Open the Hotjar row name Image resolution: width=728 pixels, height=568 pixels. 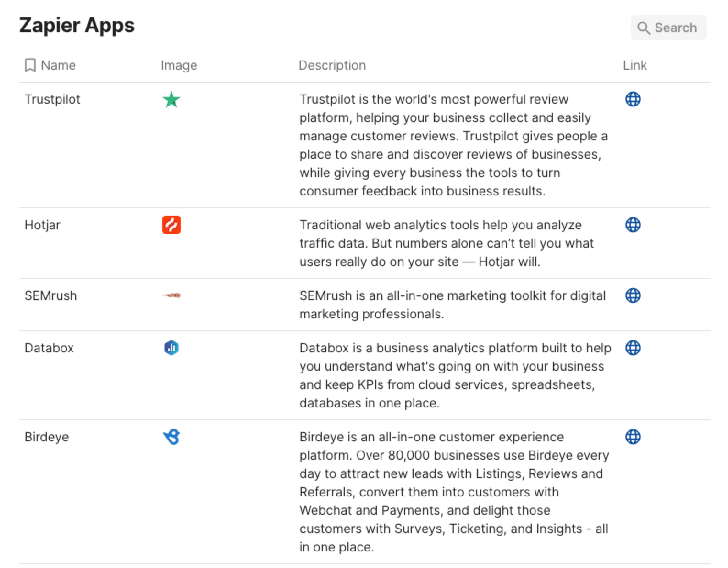pyautogui.click(x=42, y=225)
